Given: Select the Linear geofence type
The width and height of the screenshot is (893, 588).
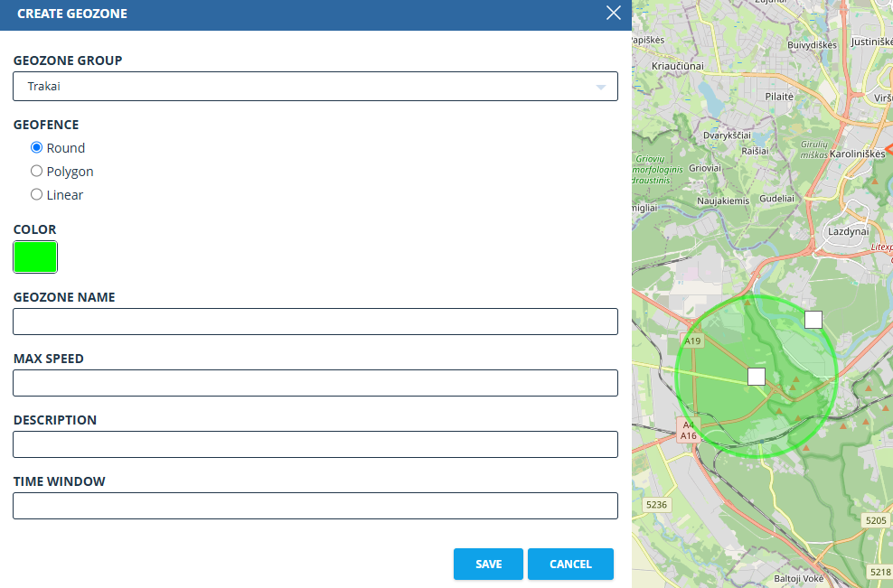Looking at the screenshot, I should pyautogui.click(x=36, y=194).
